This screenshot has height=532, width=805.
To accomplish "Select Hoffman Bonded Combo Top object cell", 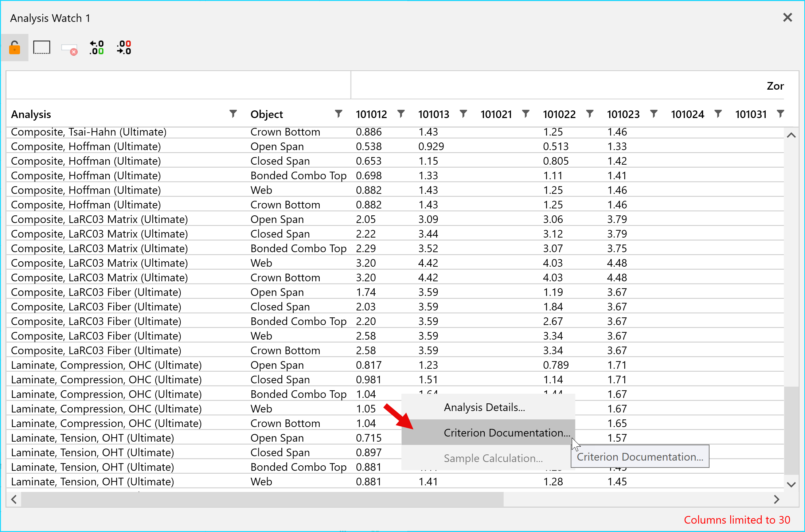I will (x=298, y=175).
